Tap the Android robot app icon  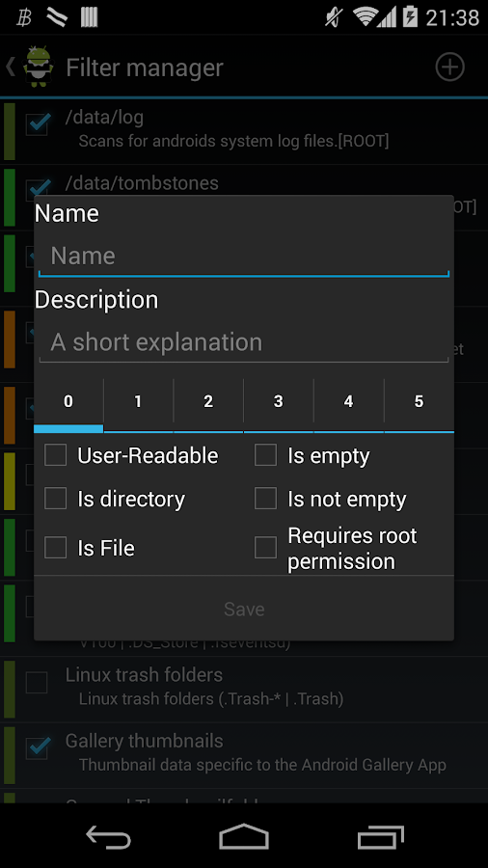click(39, 67)
